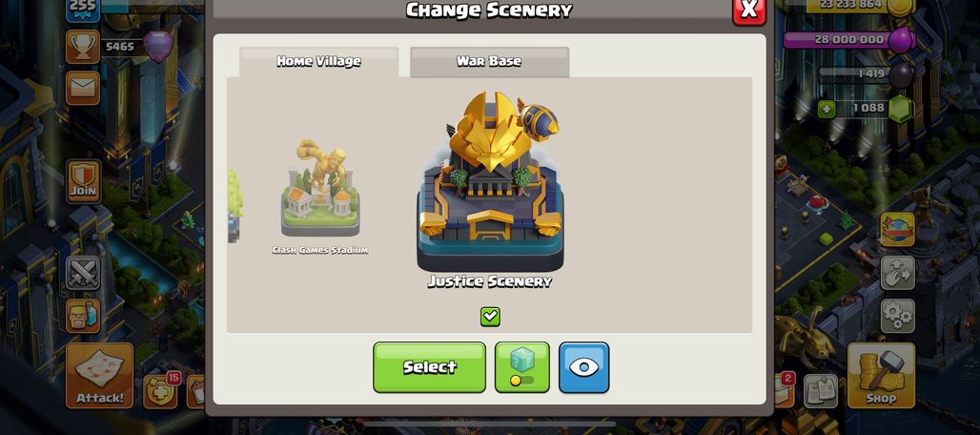Switch to the Home Village tab
Image resolution: width=980 pixels, height=435 pixels.
(x=318, y=62)
